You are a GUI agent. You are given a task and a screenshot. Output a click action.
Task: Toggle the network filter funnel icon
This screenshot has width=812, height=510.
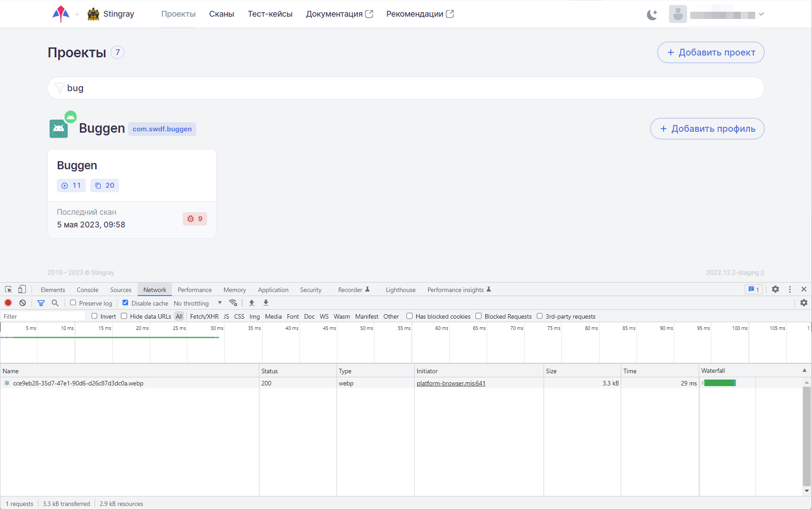coord(41,303)
